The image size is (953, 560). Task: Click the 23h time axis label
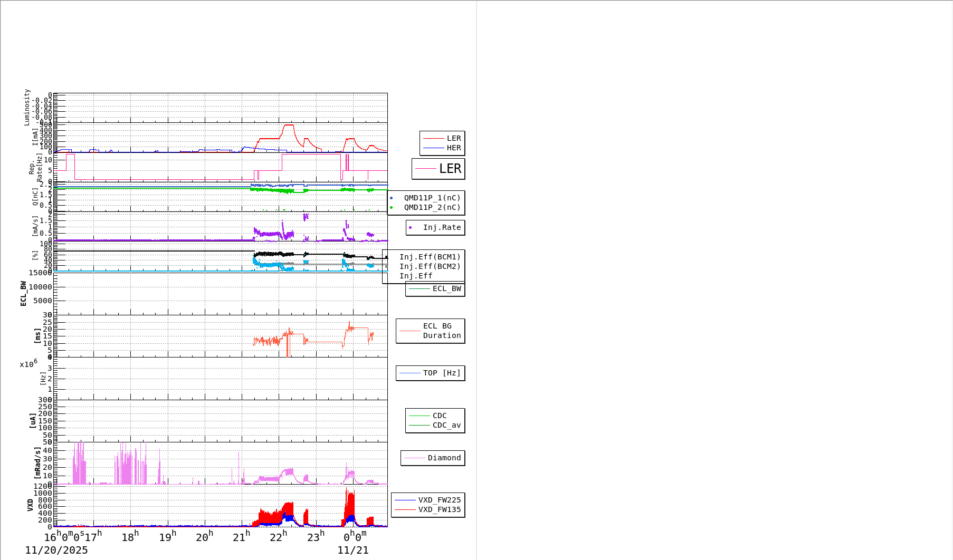pos(316,537)
